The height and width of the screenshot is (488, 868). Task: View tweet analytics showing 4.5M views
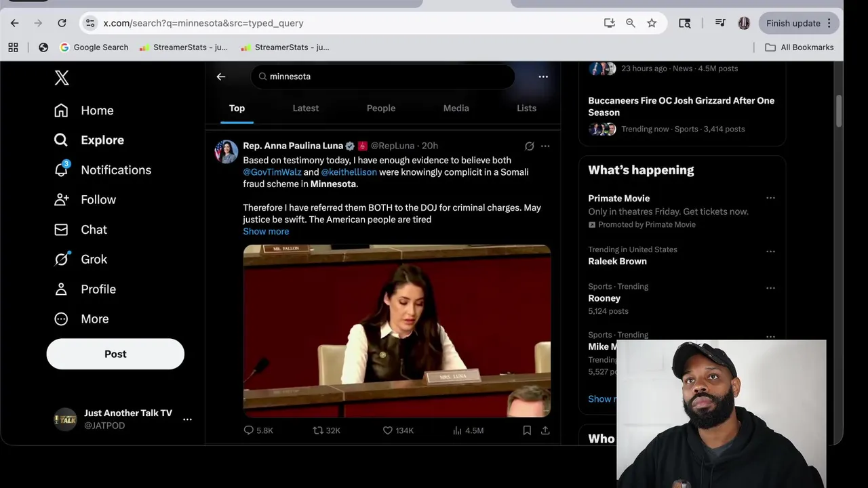(x=468, y=430)
